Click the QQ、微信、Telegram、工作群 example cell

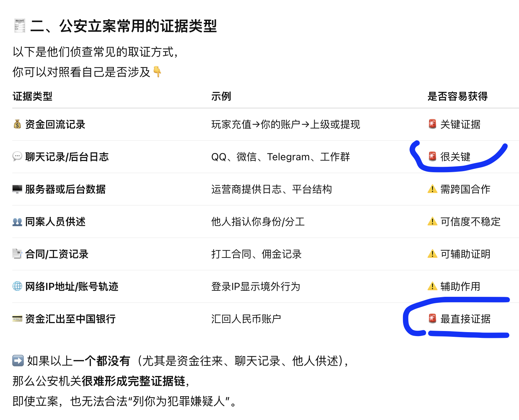click(x=280, y=157)
